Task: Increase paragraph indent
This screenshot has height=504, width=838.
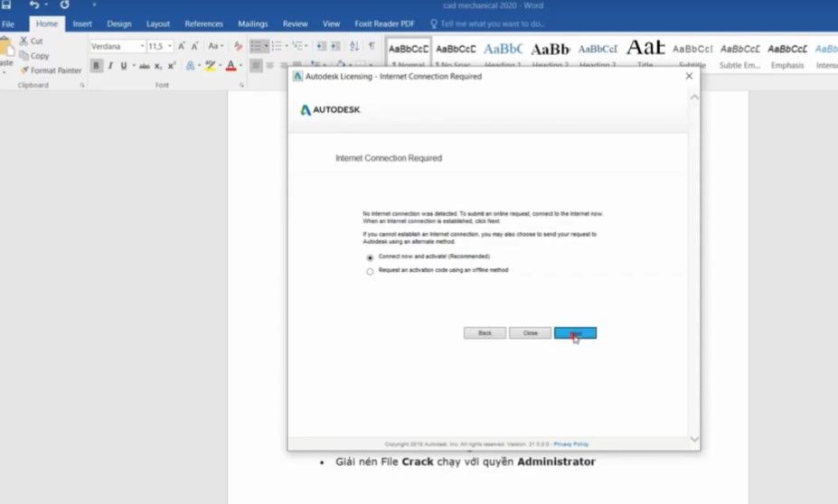Action: click(335, 46)
